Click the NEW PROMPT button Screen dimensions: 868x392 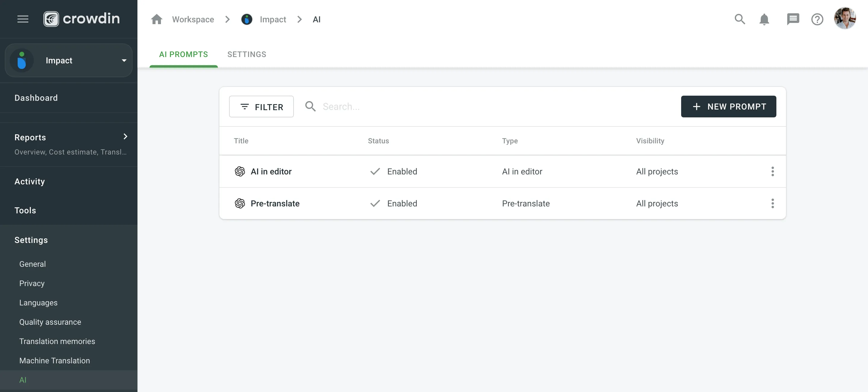tap(728, 107)
